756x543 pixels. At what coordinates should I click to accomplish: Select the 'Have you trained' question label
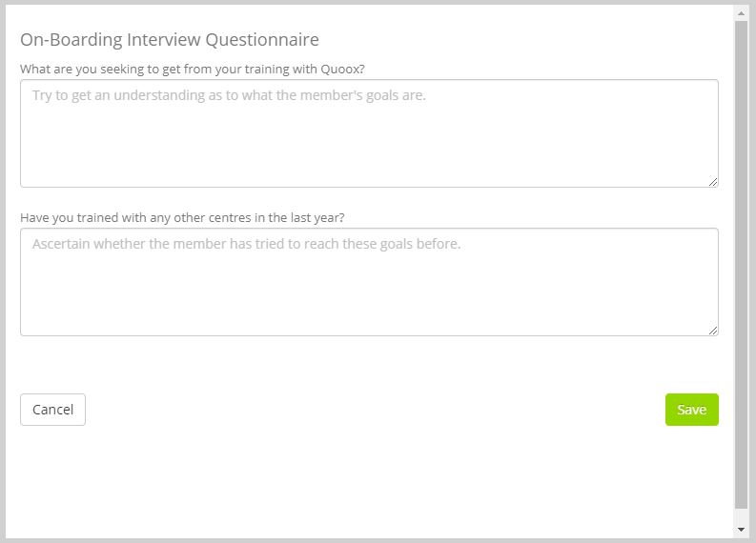tap(182, 217)
